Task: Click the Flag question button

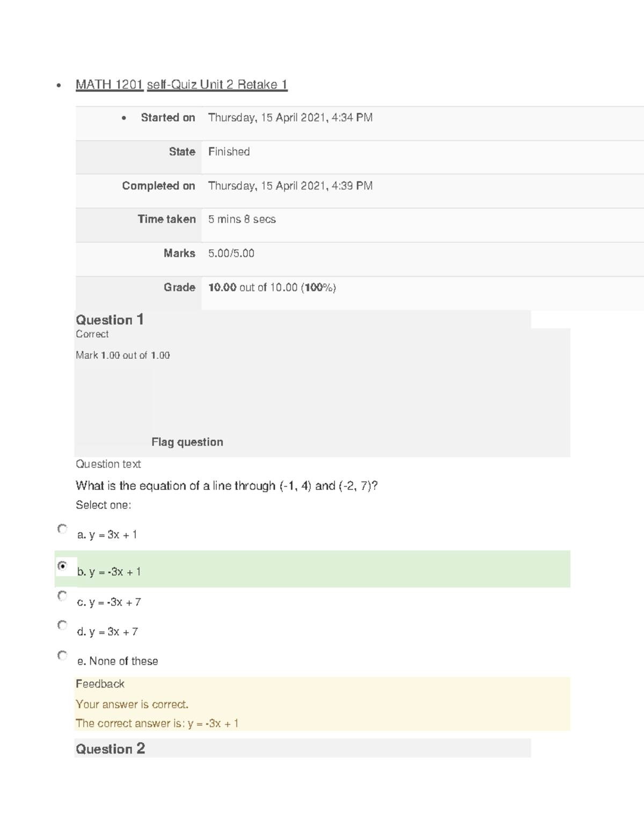Action: (187, 442)
